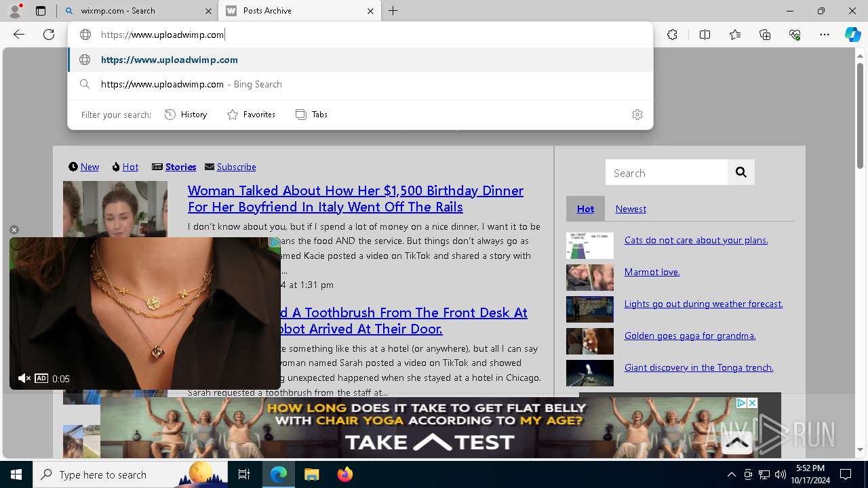Open the Settings and more ellipsis menu
This screenshot has width=868, height=488.
pos(825,35)
